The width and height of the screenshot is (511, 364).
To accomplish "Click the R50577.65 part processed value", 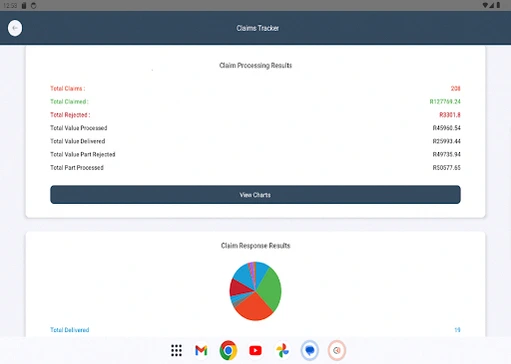I will coord(446,168).
